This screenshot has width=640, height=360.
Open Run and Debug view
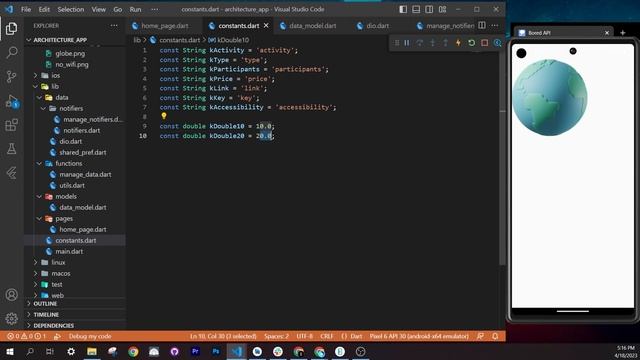[x=11, y=101]
